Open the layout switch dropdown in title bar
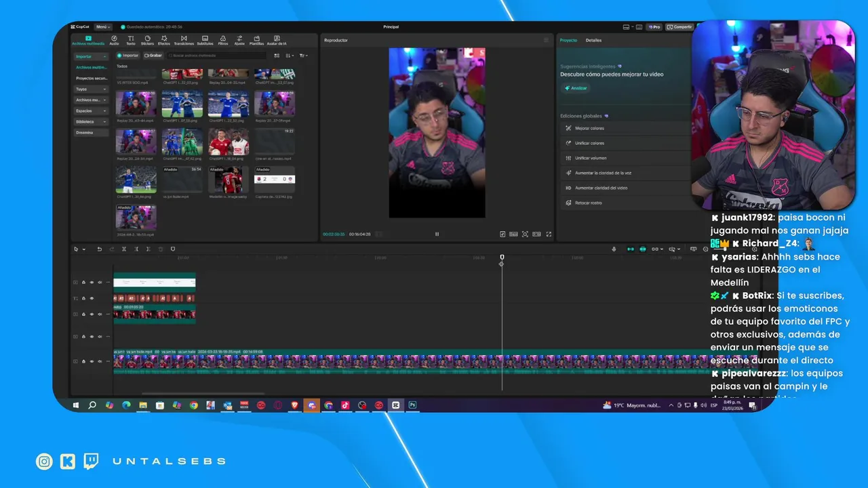 (628, 27)
